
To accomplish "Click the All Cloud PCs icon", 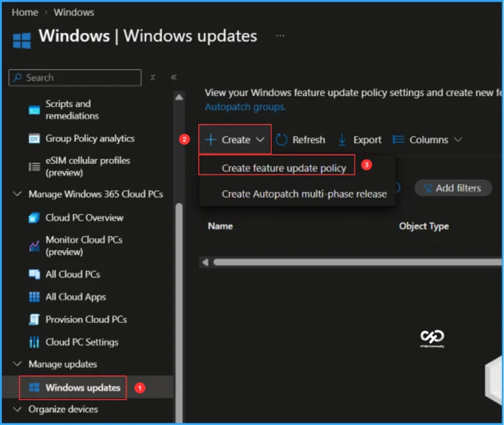I will point(34,274).
